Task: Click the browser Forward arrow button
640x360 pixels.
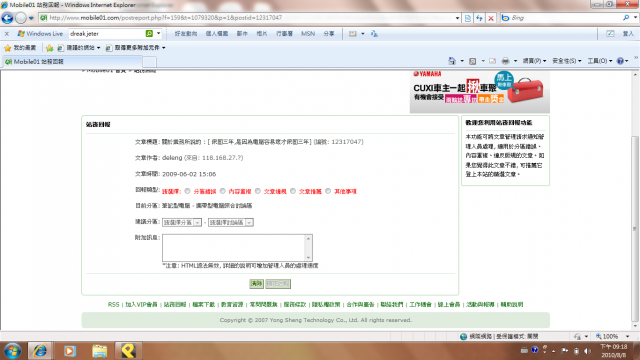Action: (20, 18)
